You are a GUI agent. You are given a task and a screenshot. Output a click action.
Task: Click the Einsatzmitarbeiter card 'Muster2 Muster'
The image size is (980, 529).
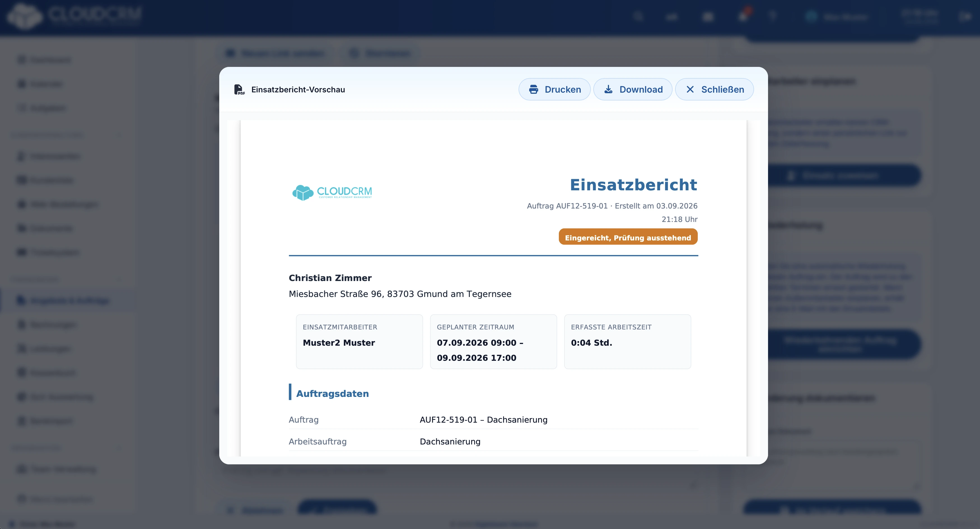(359, 341)
